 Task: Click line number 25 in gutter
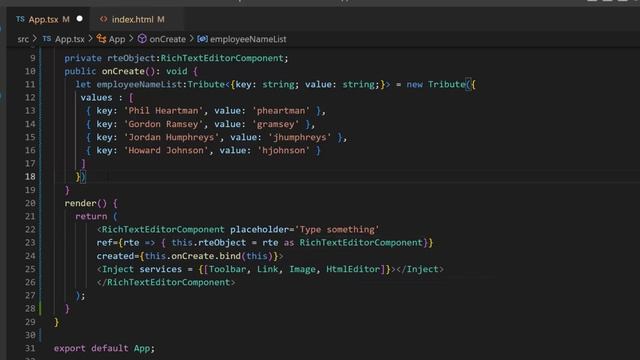coord(30,269)
